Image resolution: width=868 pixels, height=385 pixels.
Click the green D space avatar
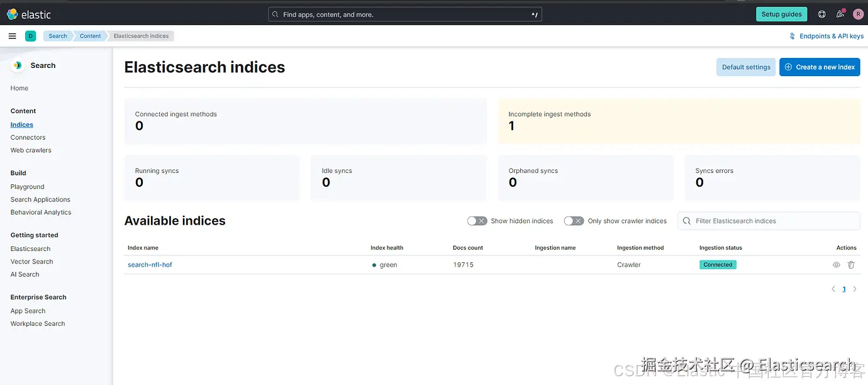click(x=30, y=36)
